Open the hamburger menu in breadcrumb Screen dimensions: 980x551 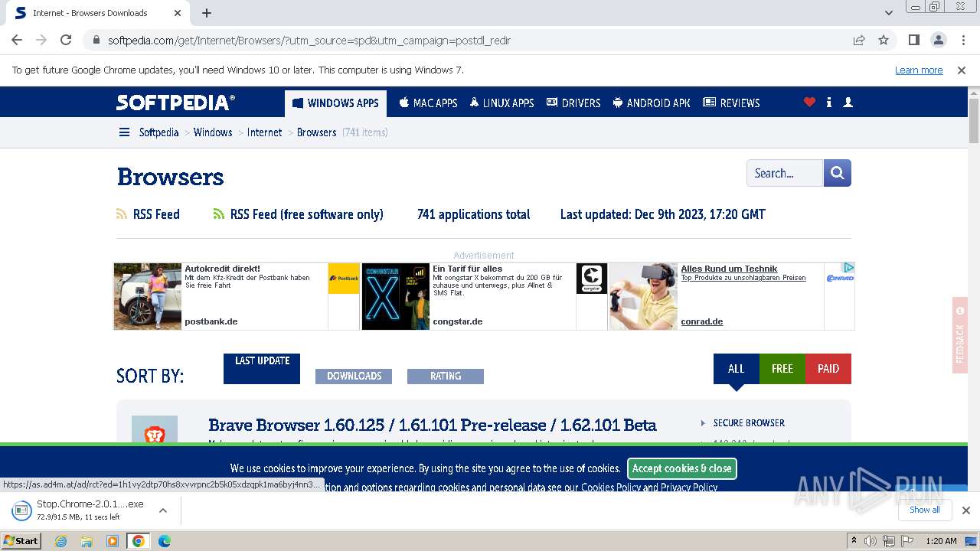point(124,132)
